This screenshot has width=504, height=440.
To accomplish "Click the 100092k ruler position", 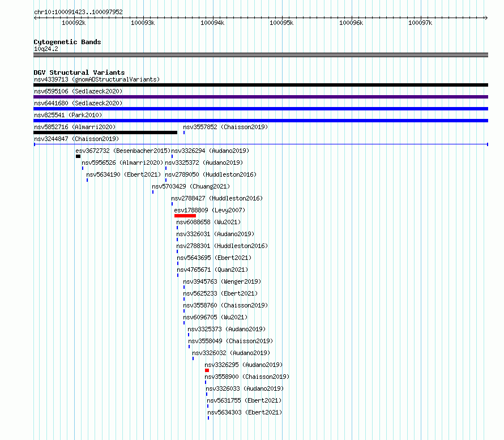I will (74, 23).
